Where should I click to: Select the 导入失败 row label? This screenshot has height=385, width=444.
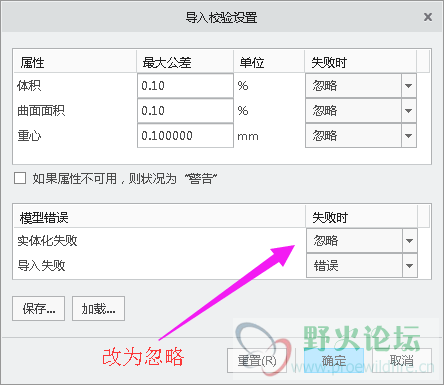click(x=41, y=266)
